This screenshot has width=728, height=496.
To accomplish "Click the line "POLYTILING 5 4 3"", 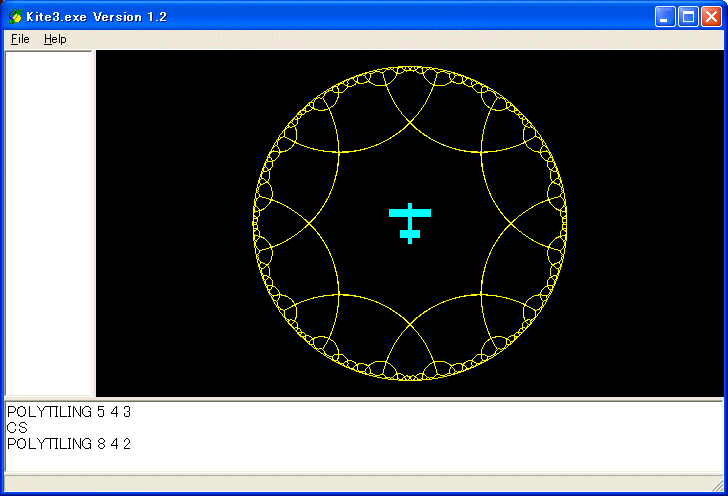I will (x=69, y=412).
